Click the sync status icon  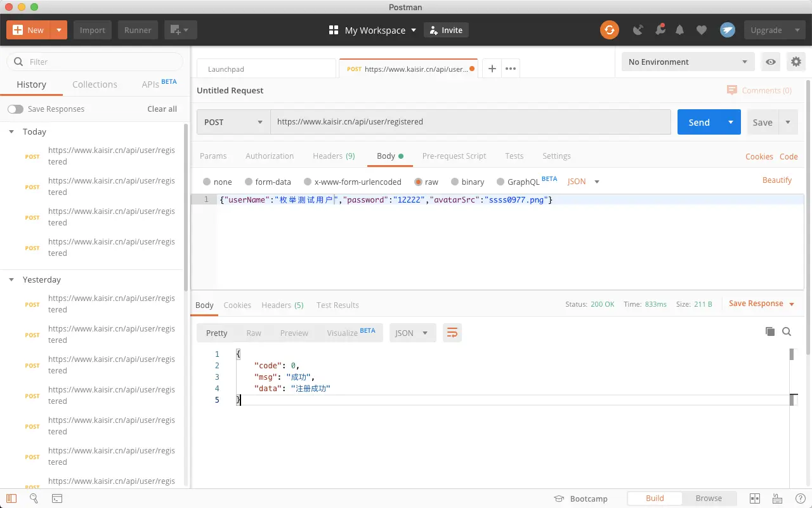(609, 30)
